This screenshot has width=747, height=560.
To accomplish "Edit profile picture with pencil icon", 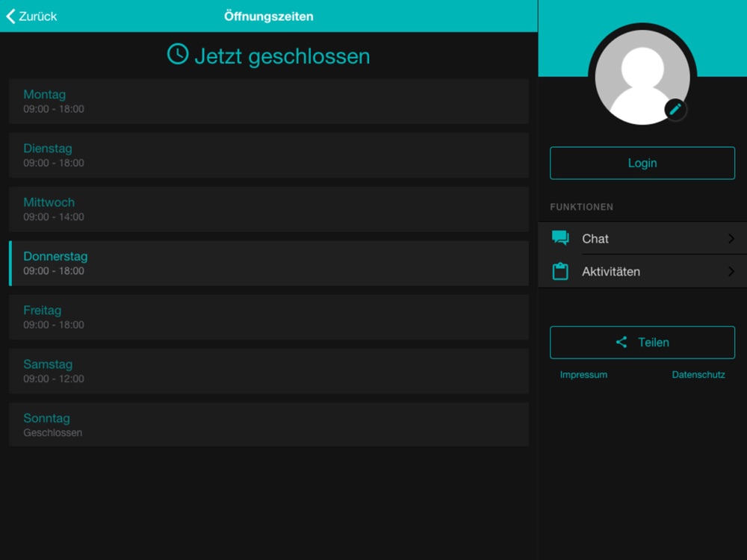I will coord(675,110).
